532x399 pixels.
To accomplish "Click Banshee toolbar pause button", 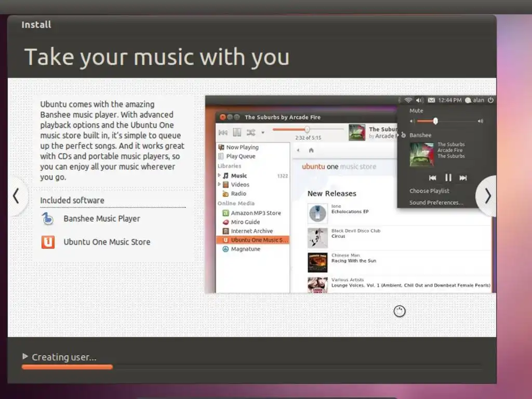I will tap(237, 132).
